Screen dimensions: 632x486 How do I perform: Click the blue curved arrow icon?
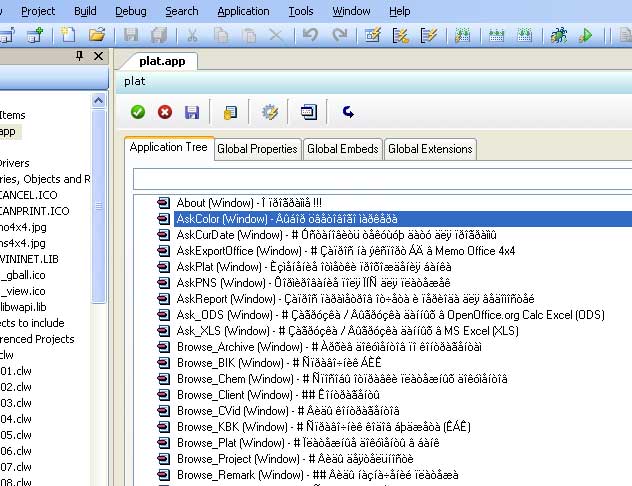pyautogui.click(x=348, y=112)
